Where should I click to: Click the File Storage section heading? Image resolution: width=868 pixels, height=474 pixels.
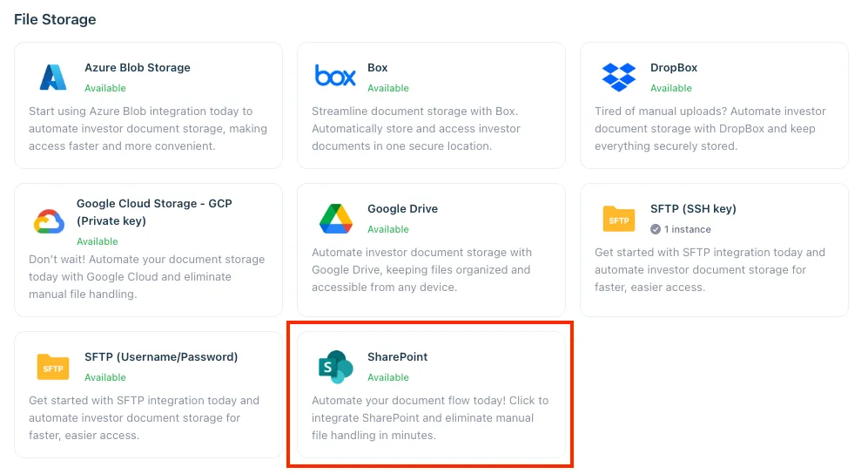click(x=55, y=19)
